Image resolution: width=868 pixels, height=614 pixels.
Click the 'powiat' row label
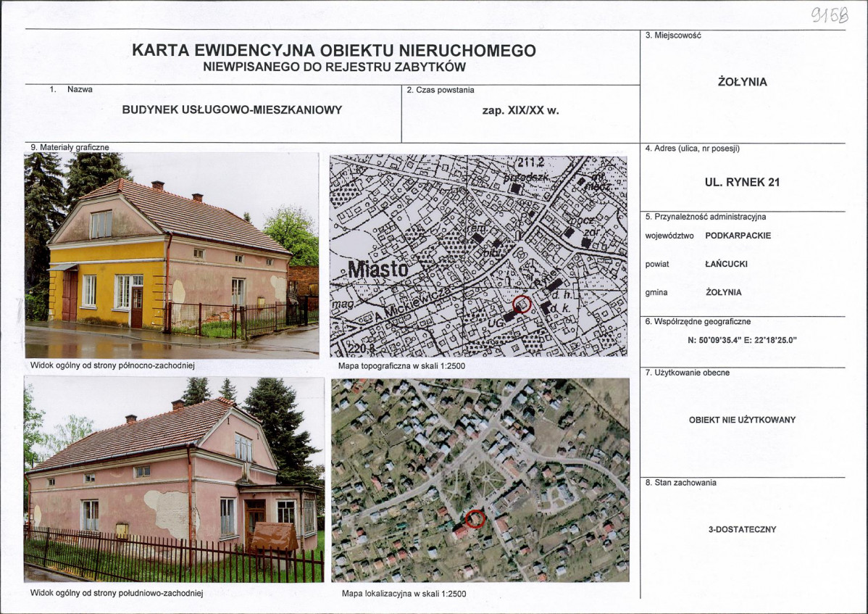(657, 264)
